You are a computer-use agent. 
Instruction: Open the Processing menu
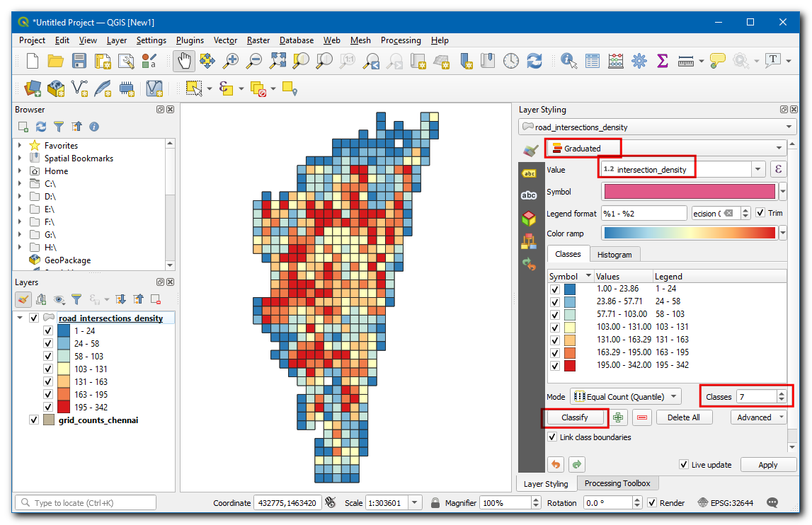pos(400,40)
